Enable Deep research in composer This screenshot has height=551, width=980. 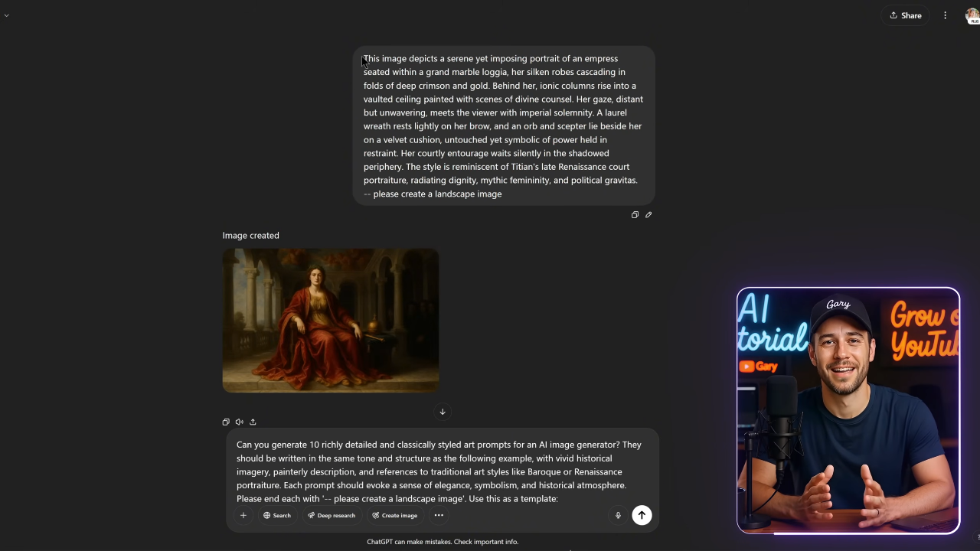pos(332,515)
